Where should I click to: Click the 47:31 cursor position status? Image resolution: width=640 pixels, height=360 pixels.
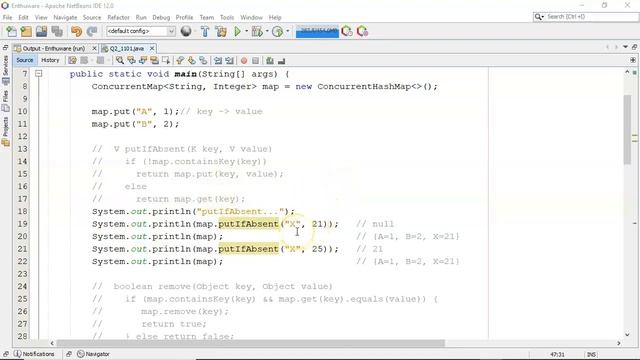557,354
